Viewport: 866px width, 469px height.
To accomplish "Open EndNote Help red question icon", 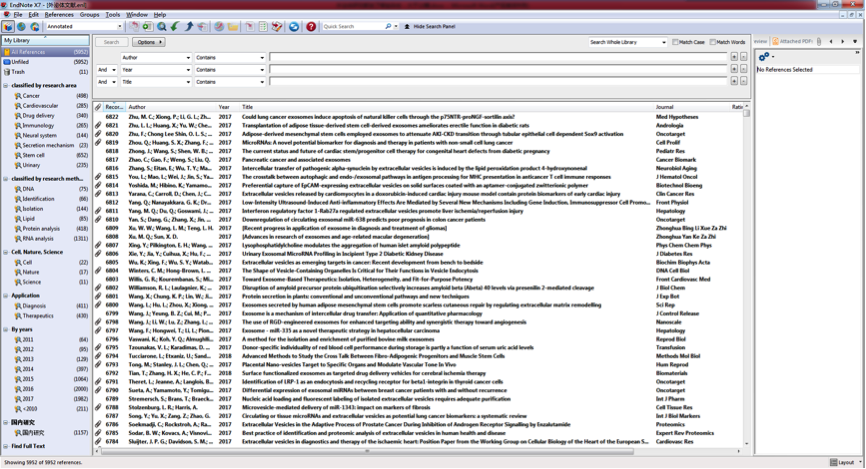I will point(311,27).
